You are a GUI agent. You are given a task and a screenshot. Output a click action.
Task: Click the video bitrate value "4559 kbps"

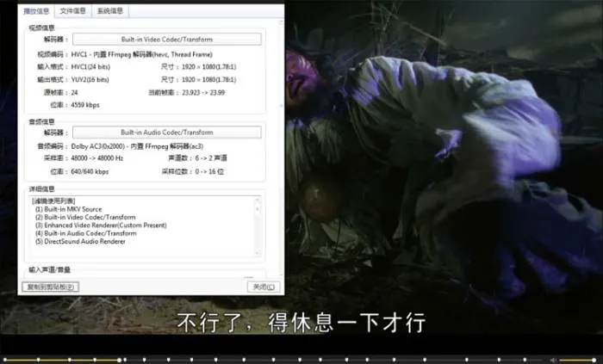85,105
